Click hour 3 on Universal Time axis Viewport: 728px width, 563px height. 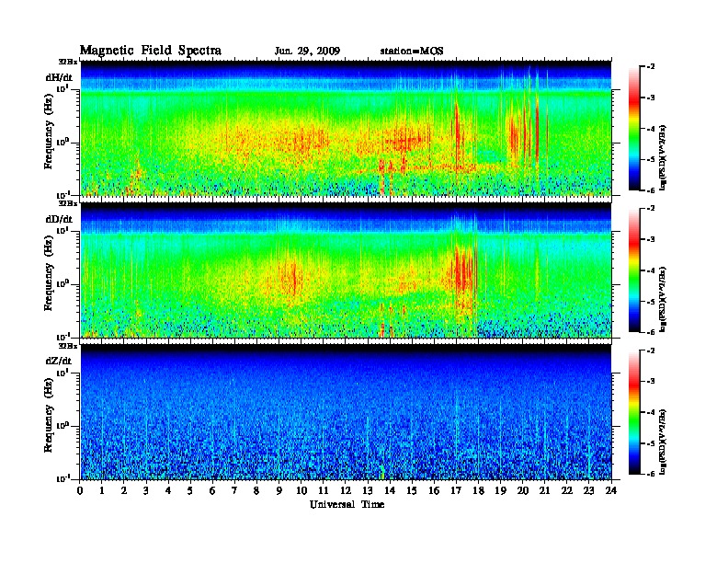pyautogui.click(x=146, y=491)
